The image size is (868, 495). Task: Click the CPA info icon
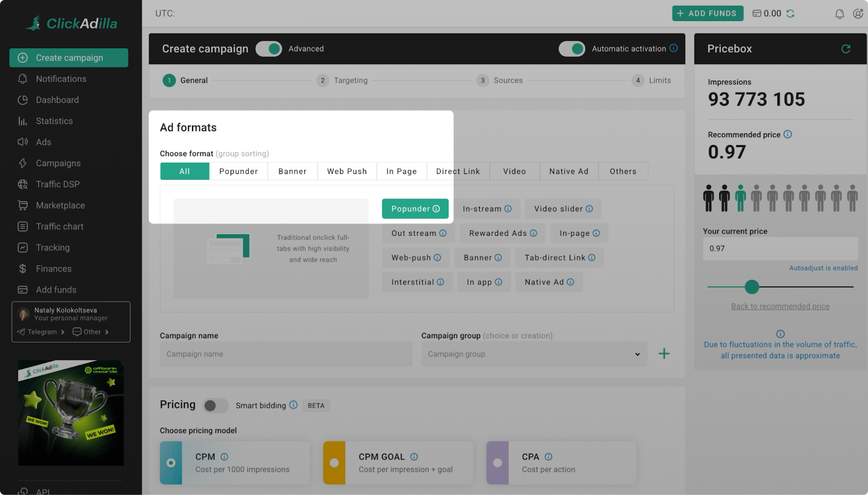tap(548, 457)
